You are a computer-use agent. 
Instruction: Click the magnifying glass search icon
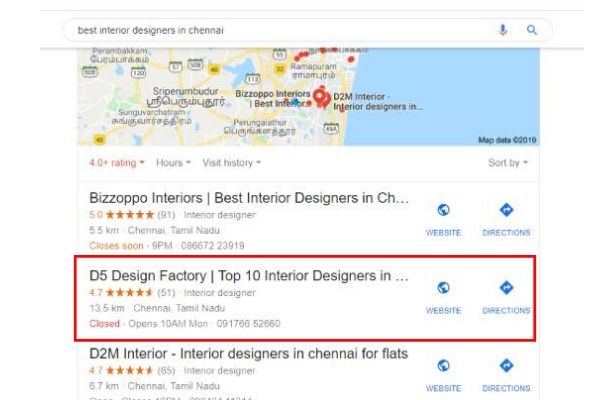pos(532,30)
